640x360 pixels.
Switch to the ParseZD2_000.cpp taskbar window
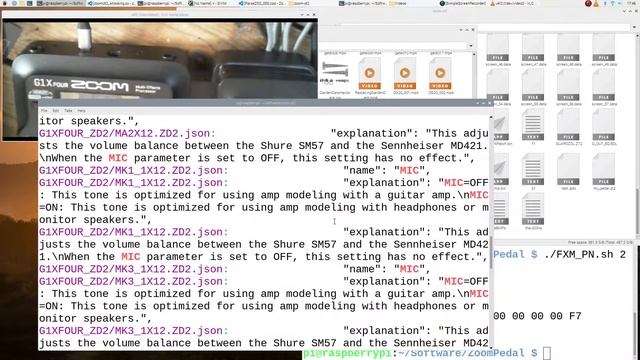coord(262,3)
